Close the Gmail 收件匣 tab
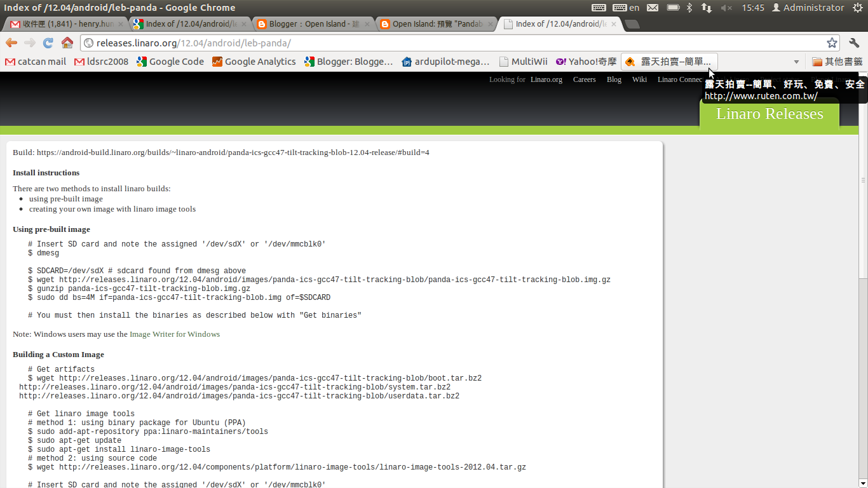The height and width of the screenshot is (488, 868). pos(121,24)
